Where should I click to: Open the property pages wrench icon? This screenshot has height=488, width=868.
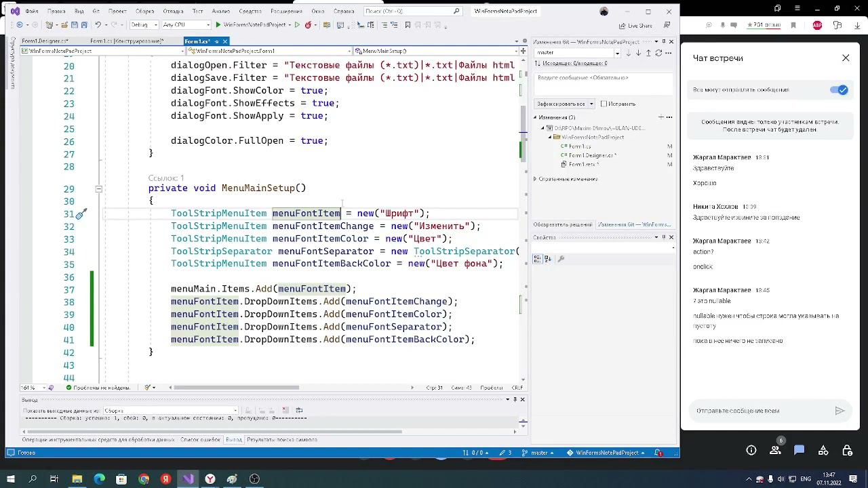[561, 258]
